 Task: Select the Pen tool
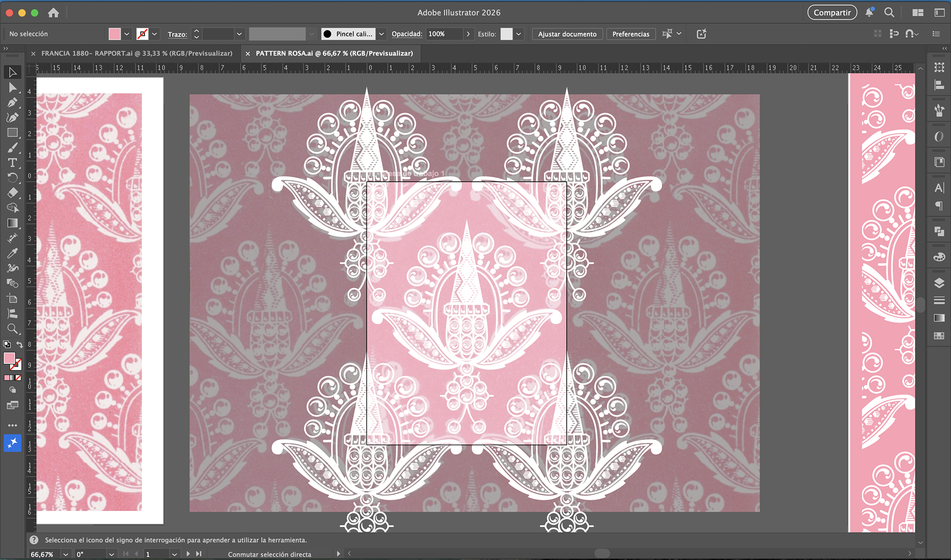[12, 102]
